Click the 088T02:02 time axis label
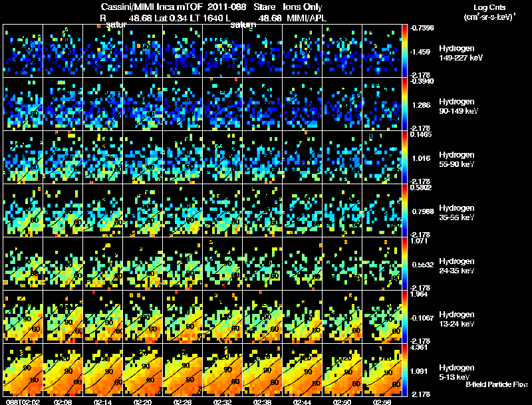The image size is (532, 405). click(x=23, y=402)
